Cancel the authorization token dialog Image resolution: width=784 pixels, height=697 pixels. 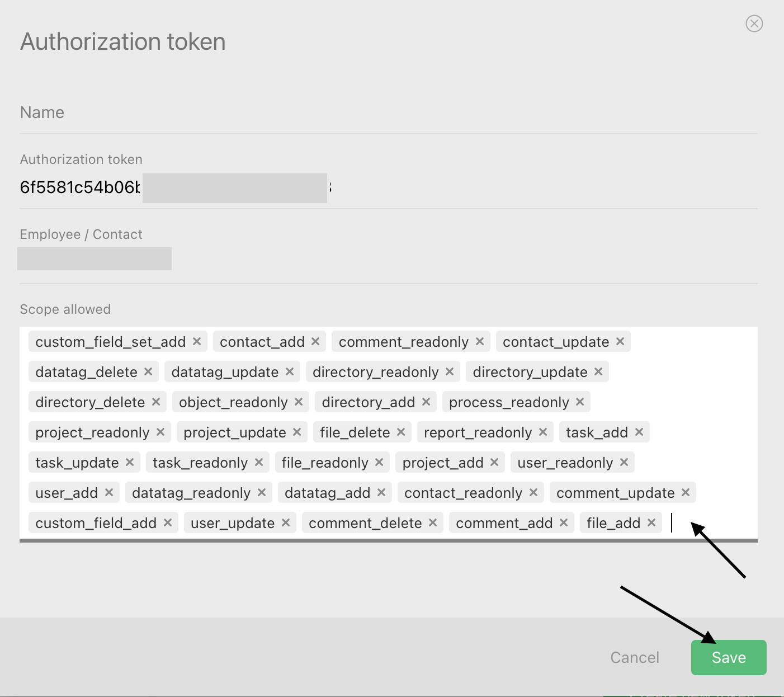point(635,657)
